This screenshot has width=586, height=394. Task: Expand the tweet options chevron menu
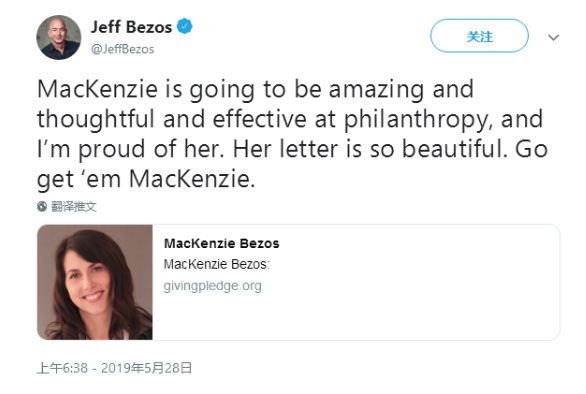coord(553,37)
